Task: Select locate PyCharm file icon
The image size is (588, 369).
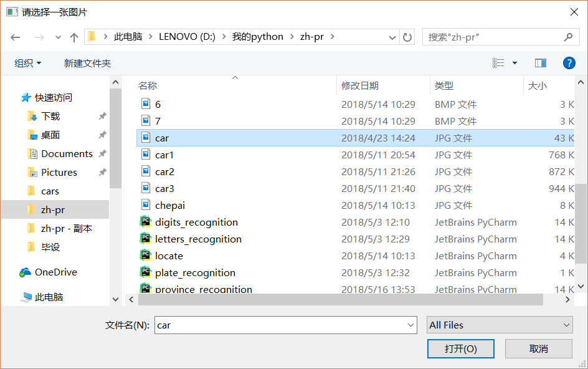Action: click(146, 256)
